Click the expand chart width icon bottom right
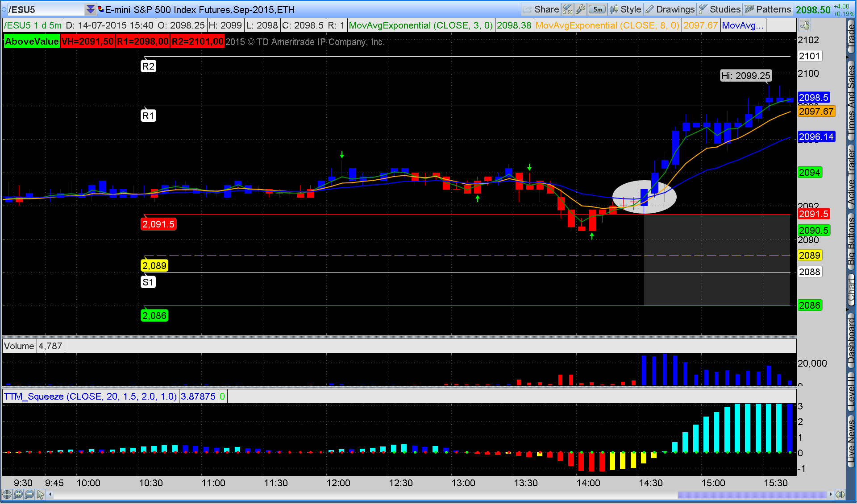This screenshot has width=857, height=504. point(840,494)
